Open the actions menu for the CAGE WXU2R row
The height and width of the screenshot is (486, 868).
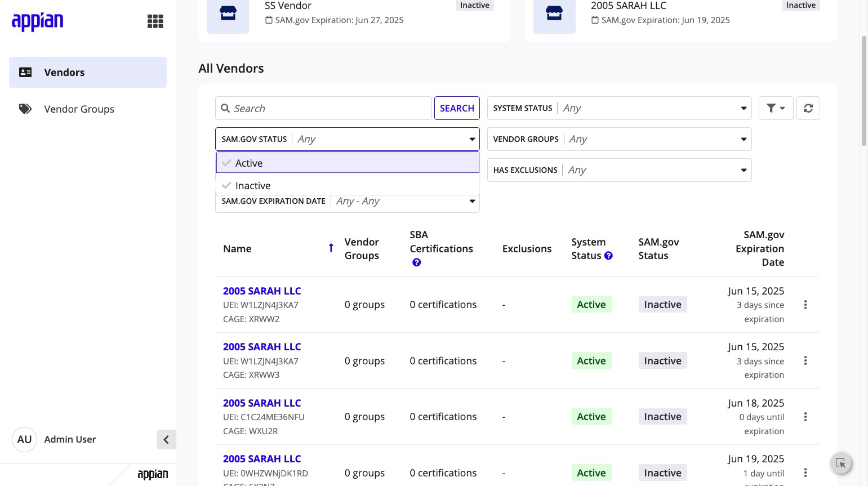pyautogui.click(x=805, y=417)
